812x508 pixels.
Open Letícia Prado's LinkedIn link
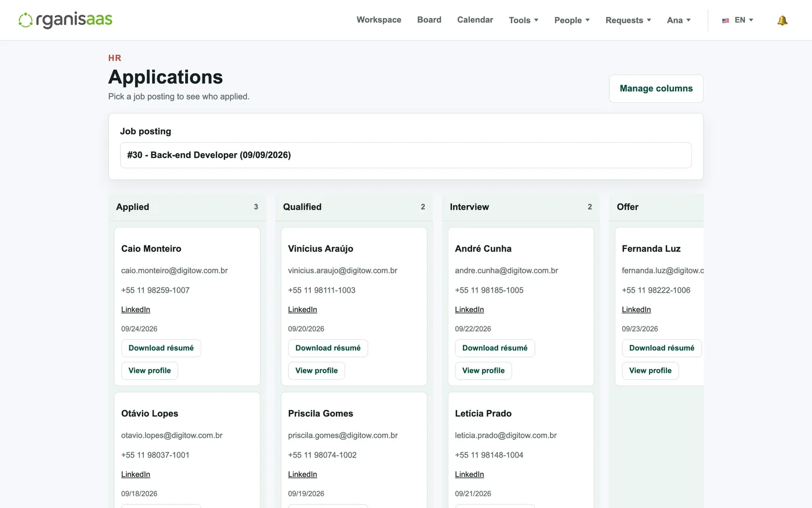tap(470, 474)
